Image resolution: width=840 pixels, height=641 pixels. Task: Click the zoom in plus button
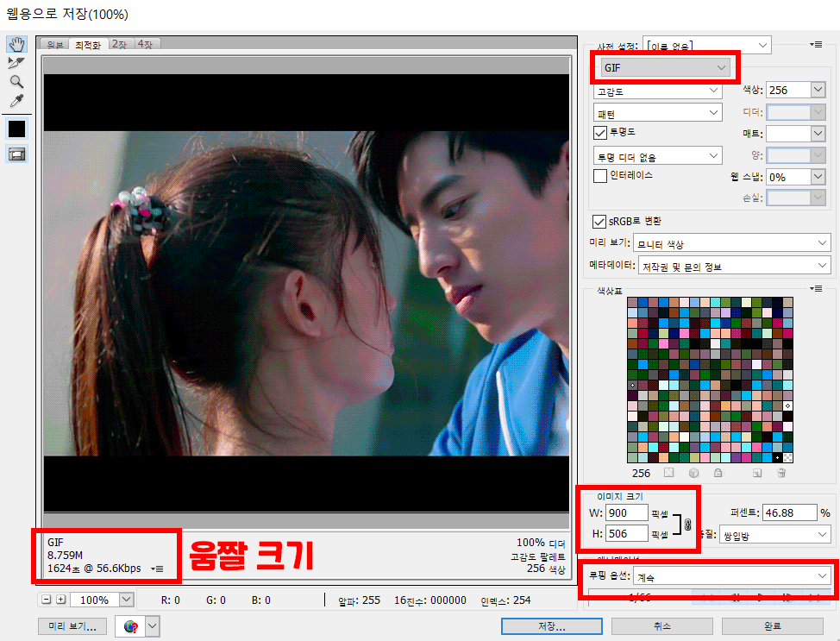pyautogui.click(x=61, y=600)
